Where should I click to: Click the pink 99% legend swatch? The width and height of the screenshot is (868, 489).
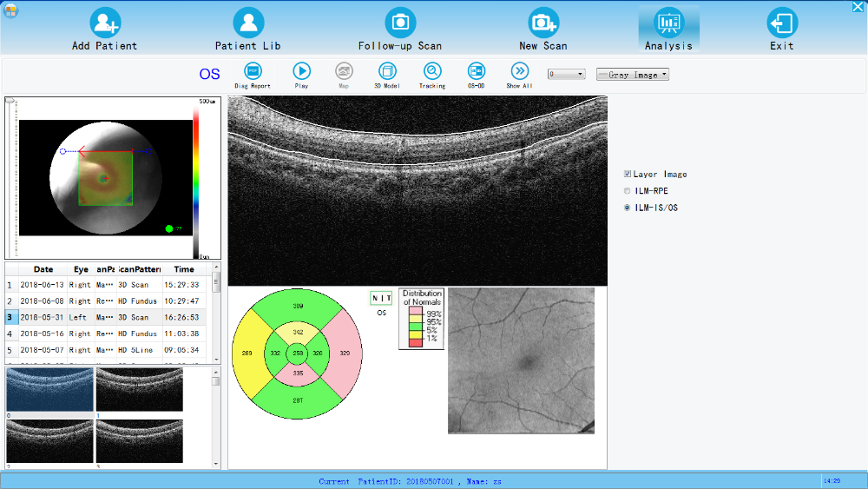coord(416,312)
